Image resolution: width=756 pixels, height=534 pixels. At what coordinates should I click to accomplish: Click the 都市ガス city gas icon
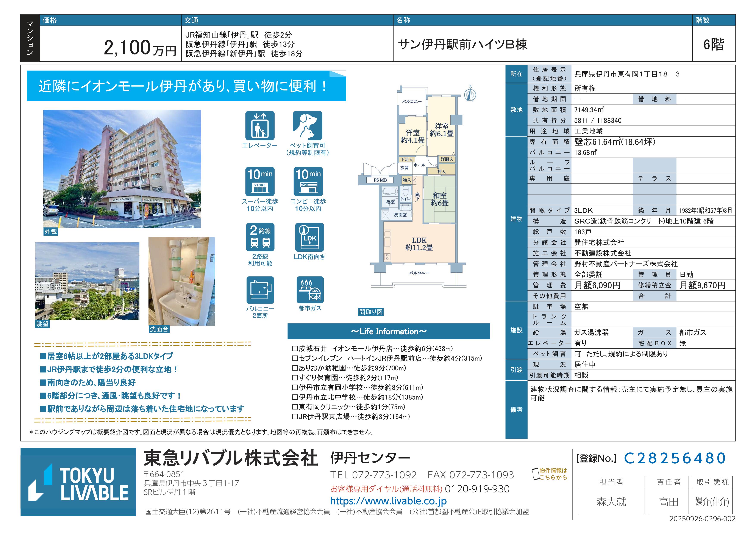click(x=310, y=290)
